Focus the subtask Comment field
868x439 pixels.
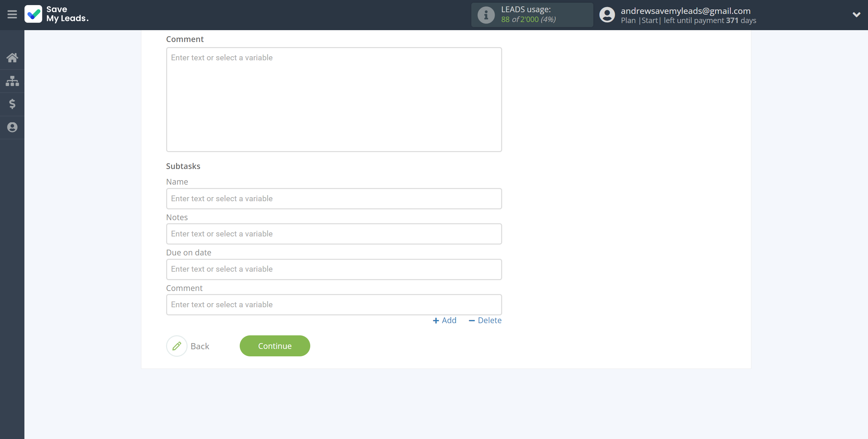click(x=334, y=305)
